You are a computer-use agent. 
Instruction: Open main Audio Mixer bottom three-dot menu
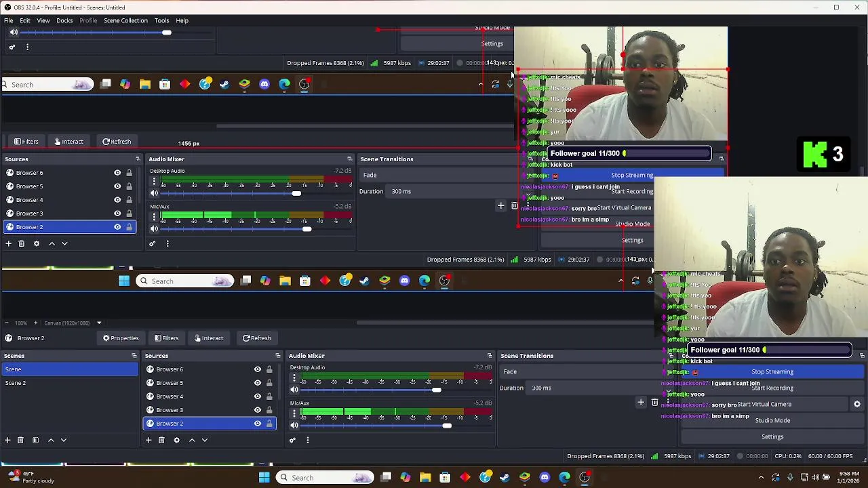[308, 440]
